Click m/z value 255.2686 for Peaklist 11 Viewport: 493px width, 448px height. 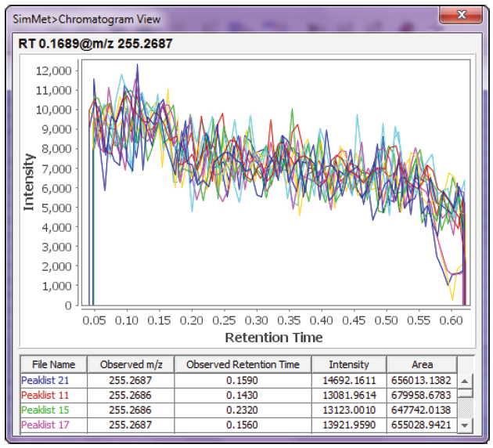[131, 396]
